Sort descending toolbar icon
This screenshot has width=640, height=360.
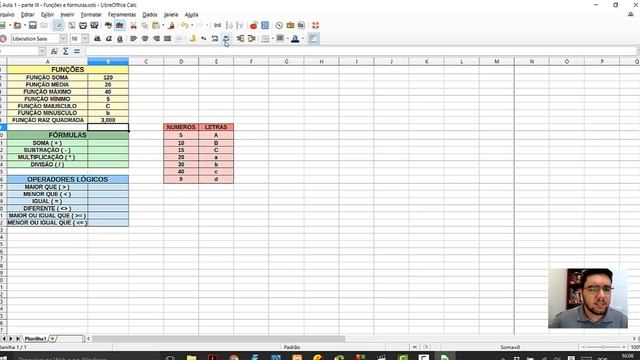click(240, 25)
